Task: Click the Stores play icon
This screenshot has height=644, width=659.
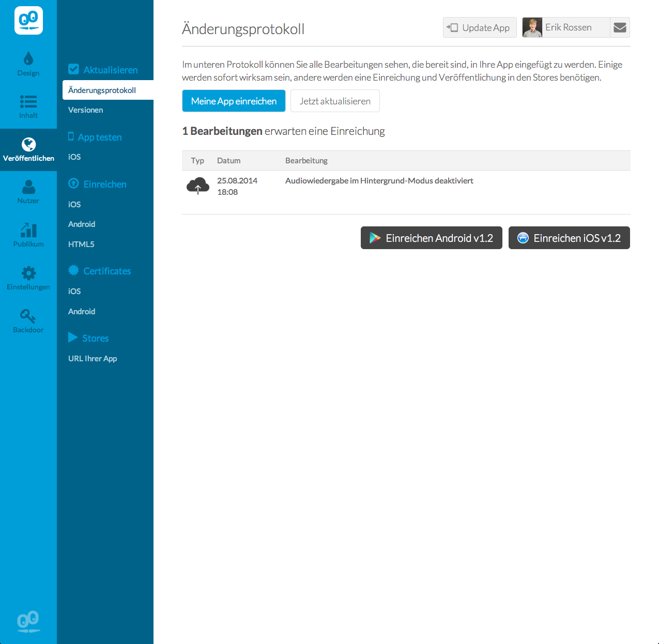Action: 73,338
